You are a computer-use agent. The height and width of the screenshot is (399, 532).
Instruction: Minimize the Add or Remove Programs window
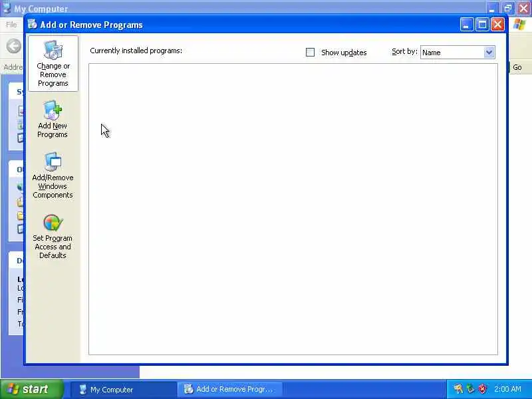(x=467, y=25)
